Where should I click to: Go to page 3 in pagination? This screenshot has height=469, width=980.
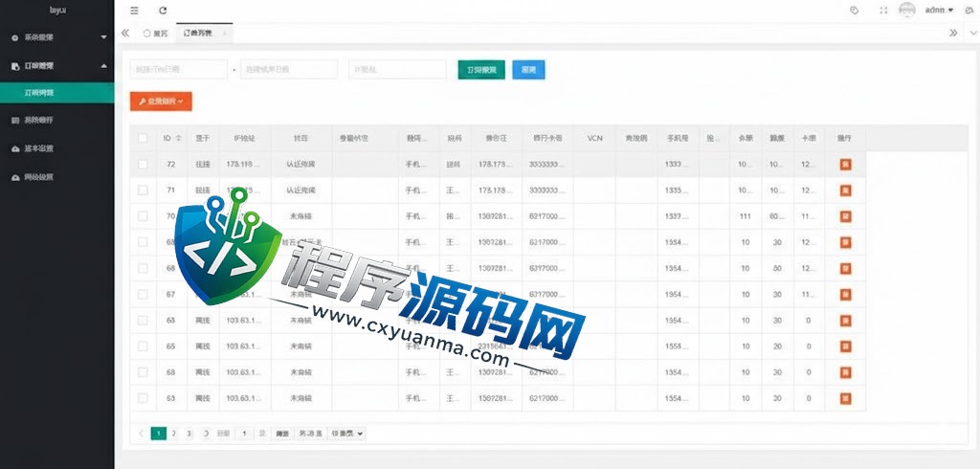pos(189,434)
